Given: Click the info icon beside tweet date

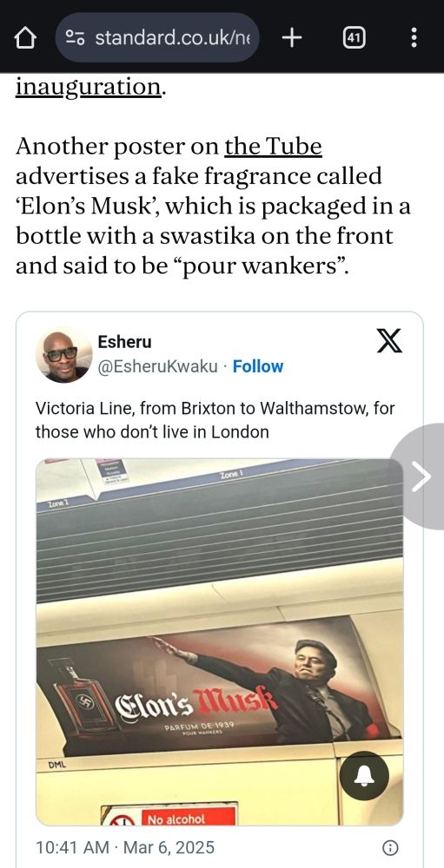Looking at the screenshot, I should (390, 847).
